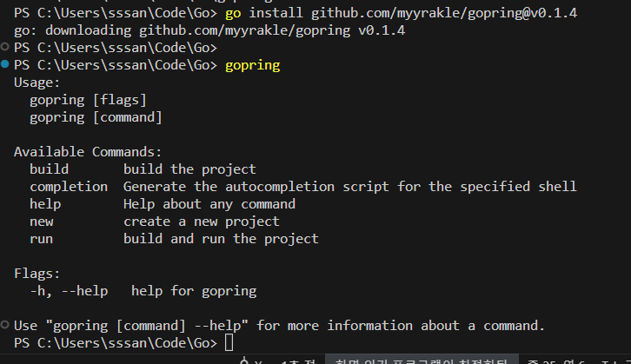Click the 'build' command in Available Commands

click(x=49, y=169)
